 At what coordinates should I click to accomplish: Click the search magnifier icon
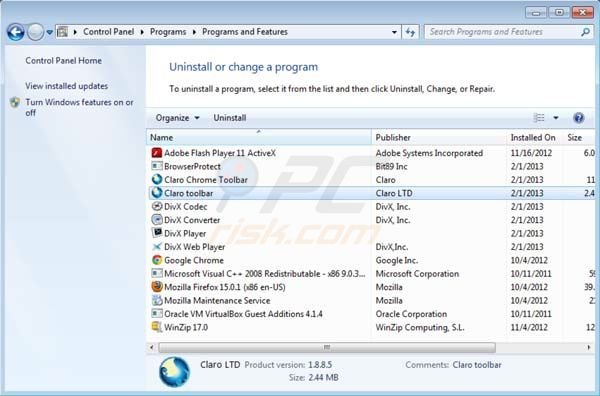585,32
